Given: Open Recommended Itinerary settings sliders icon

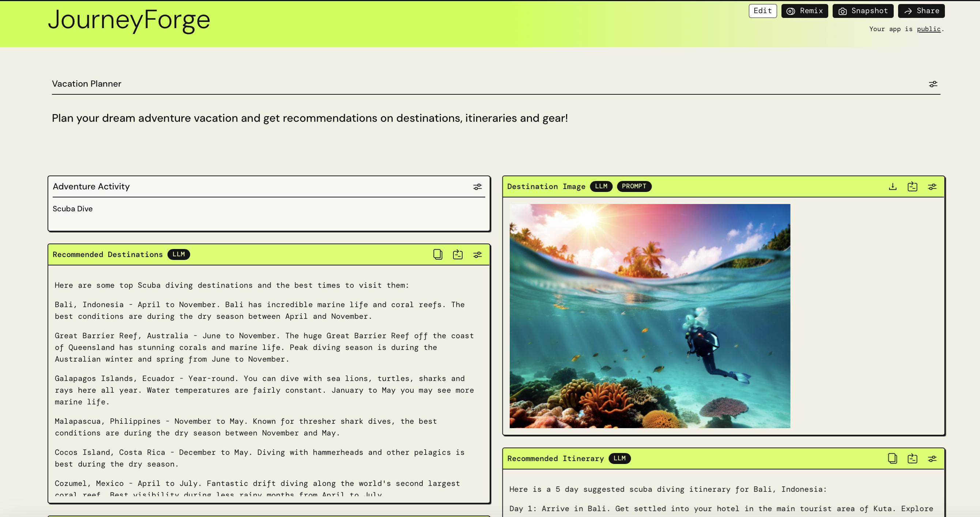Looking at the screenshot, I should [932, 458].
